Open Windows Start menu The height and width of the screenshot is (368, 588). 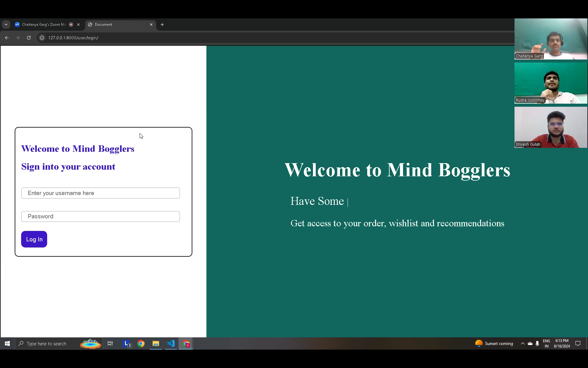point(7,344)
